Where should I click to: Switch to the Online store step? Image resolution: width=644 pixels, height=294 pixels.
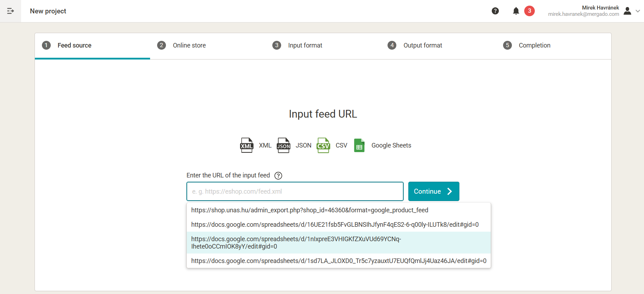pyautogui.click(x=189, y=45)
